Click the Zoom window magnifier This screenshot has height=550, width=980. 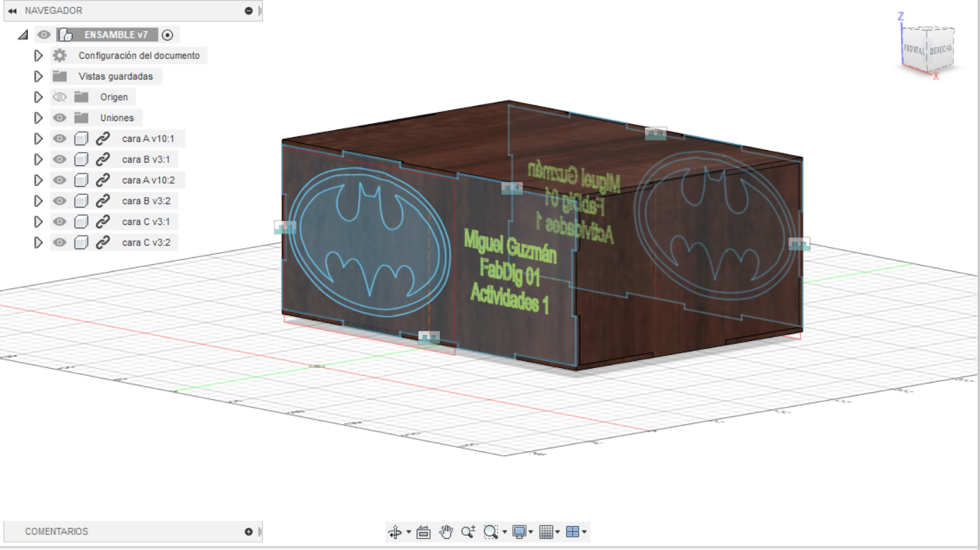click(491, 531)
